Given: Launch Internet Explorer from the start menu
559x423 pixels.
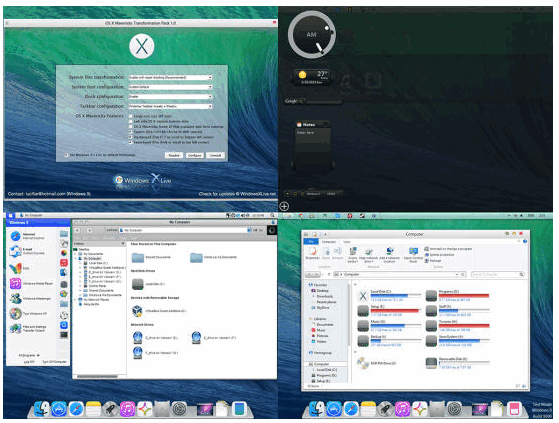Looking at the screenshot, I should (29, 236).
